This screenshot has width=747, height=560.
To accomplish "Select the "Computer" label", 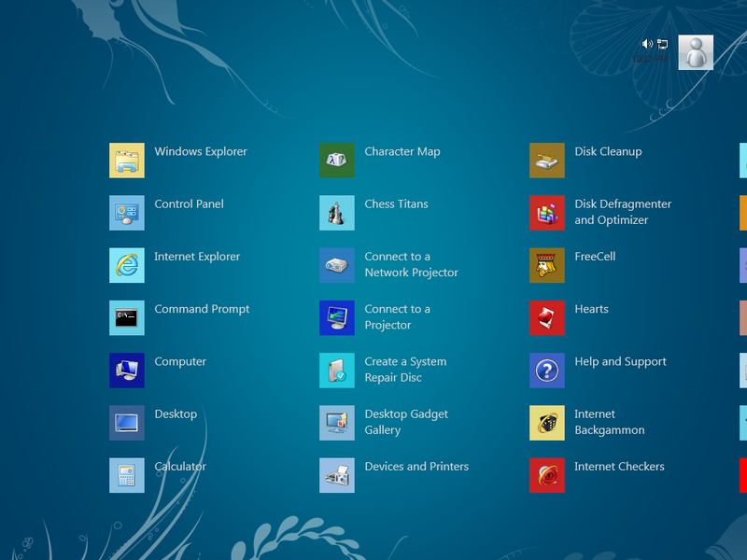I will (180, 362).
